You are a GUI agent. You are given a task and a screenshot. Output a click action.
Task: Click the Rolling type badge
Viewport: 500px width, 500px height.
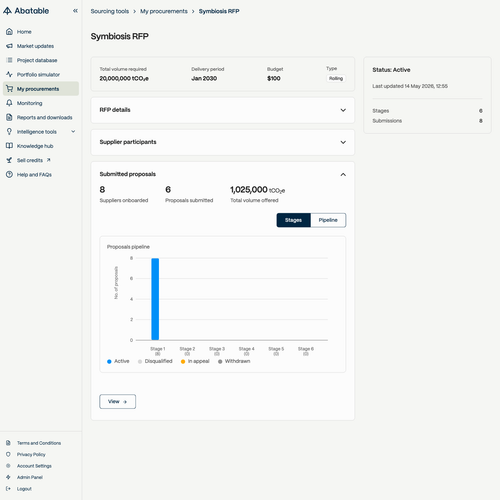point(336,78)
